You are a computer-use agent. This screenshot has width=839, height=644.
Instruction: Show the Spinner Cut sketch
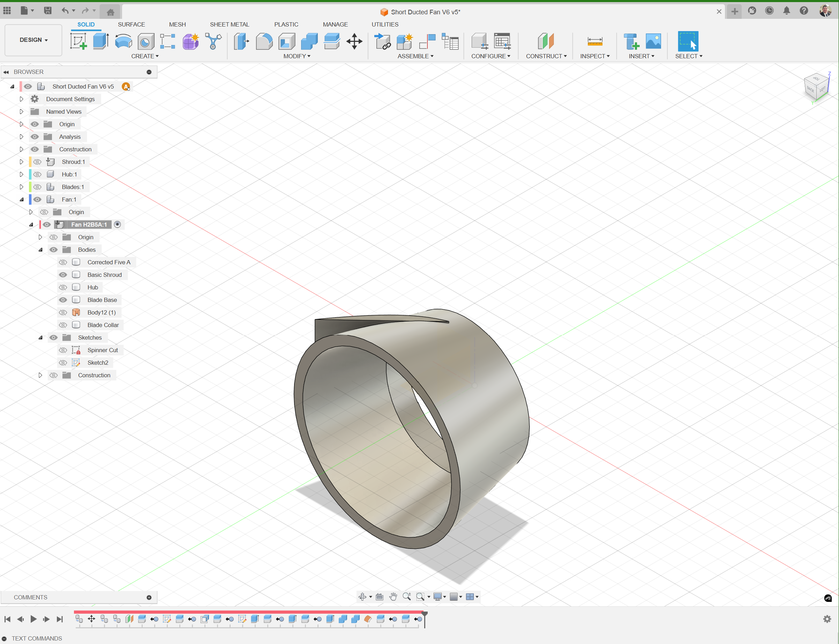click(63, 350)
